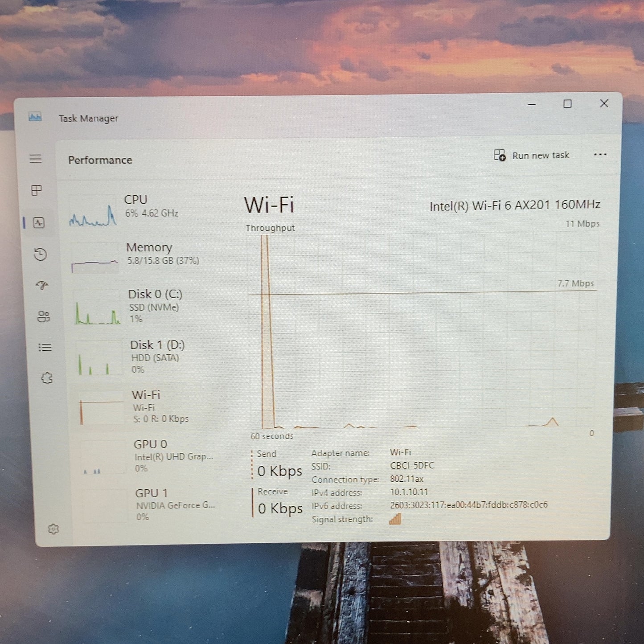The image size is (644, 644).
Task: Open the Services puzzle icon
Action: (47, 378)
